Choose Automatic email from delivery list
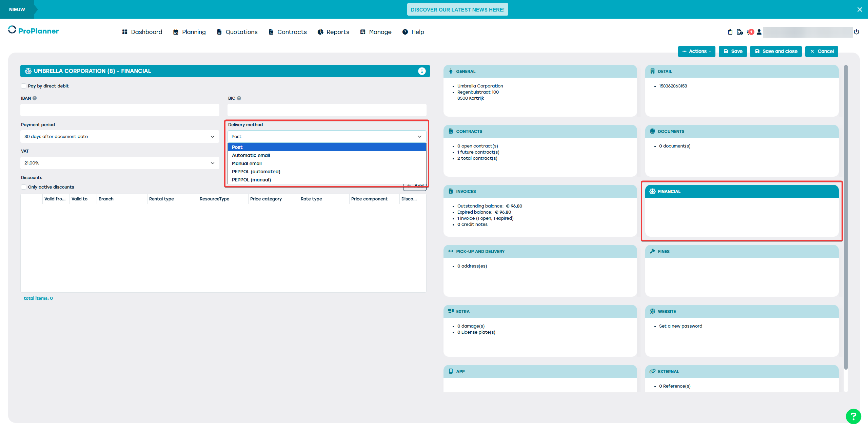 [251, 155]
